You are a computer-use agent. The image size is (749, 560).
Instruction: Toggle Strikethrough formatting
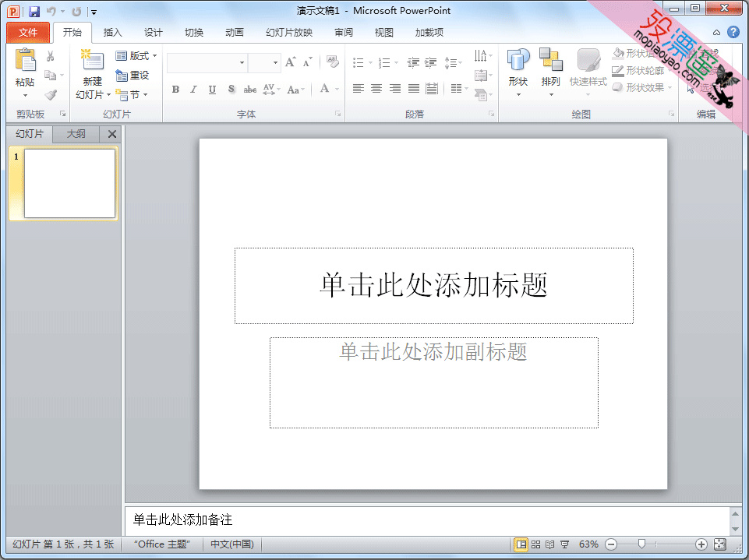pyautogui.click(x=250, y=90)
